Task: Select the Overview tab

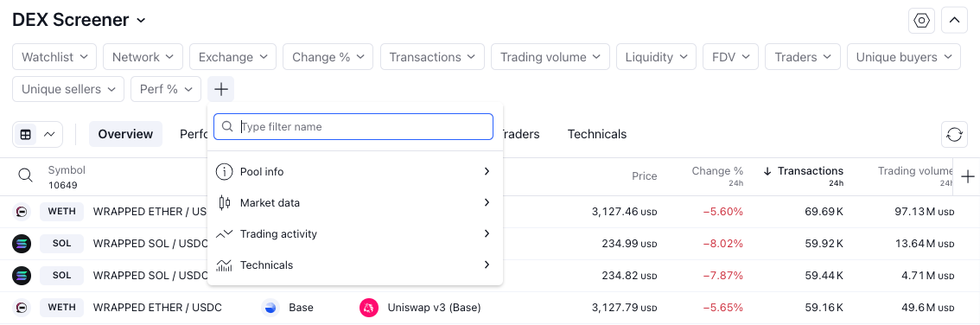Action: point(125,134)
